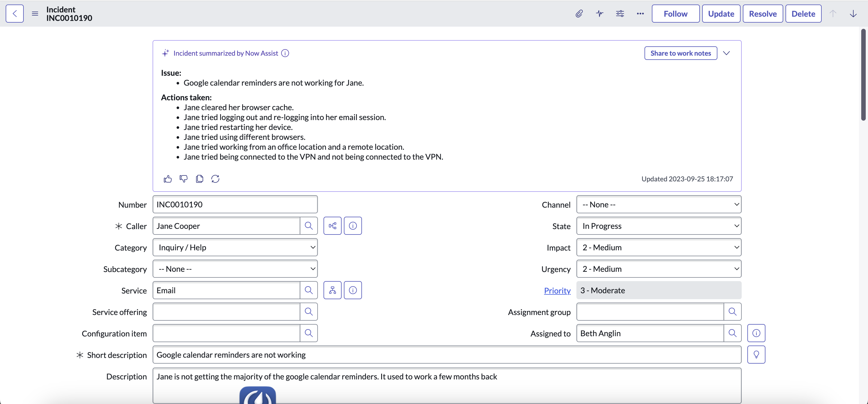This screenshot has width=868, height=404.
Task: Open the Urgency dropdown
Action: [x=659, y=269]
